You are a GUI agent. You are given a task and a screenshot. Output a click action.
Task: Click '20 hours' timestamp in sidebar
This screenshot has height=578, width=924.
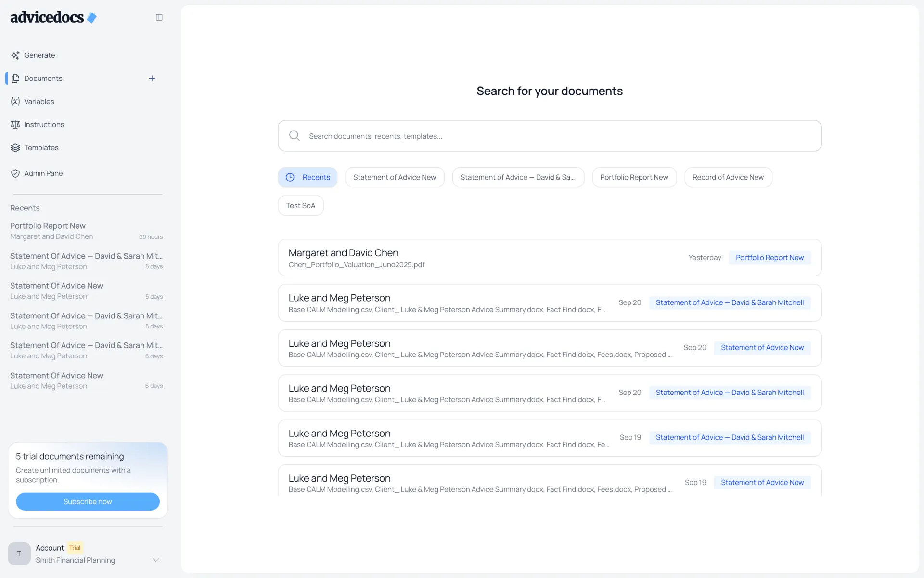point(151,237)
